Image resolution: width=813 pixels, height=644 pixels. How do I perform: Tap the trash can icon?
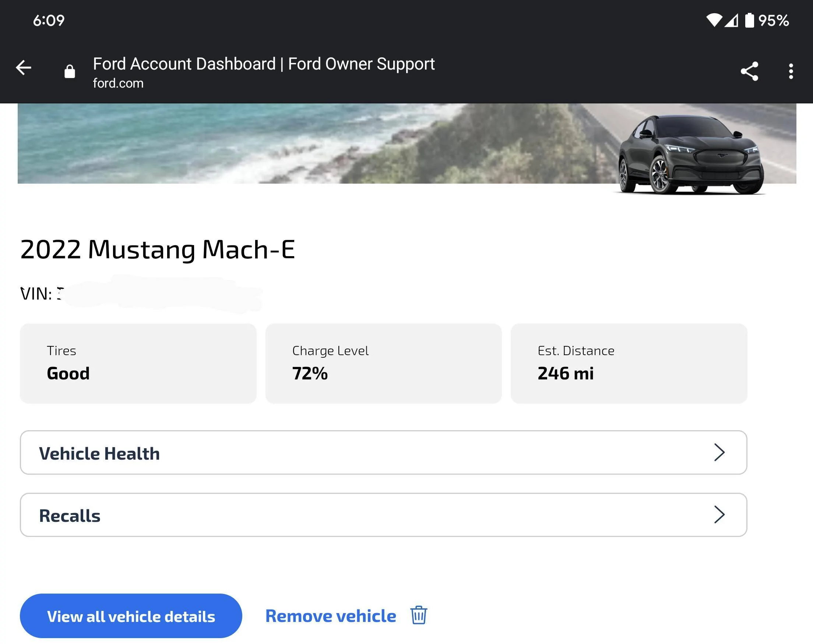coord(419,615)
